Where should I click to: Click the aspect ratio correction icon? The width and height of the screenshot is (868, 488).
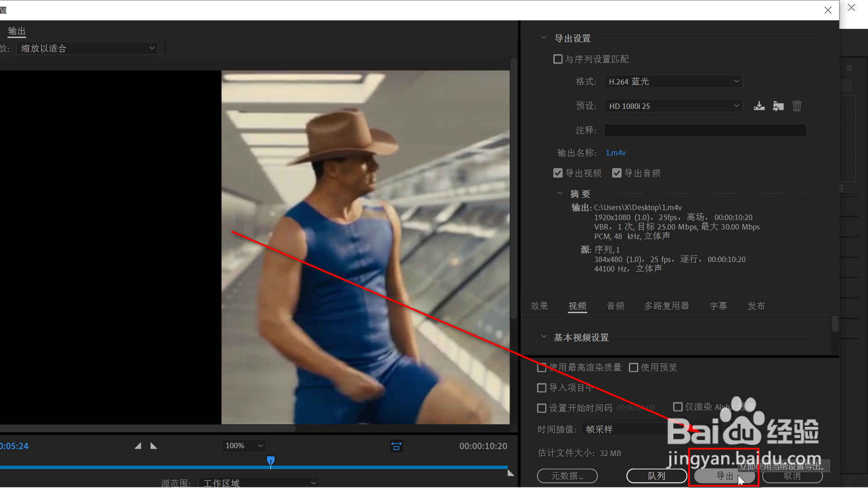coord(396,446)
